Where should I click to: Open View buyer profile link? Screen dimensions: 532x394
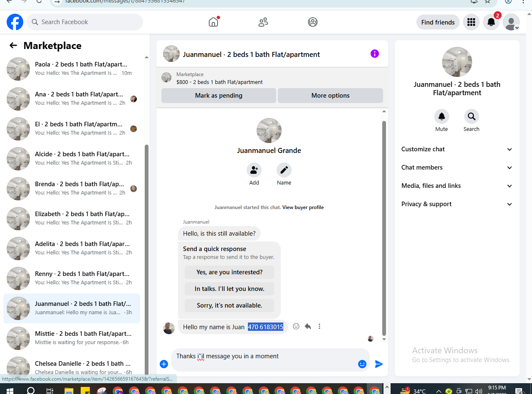pyautogui.click(x=303, y=207)
